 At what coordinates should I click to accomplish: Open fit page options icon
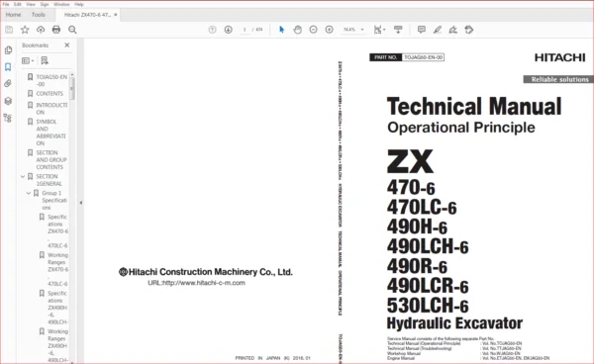pyautogui.click(x=379, y=30)
